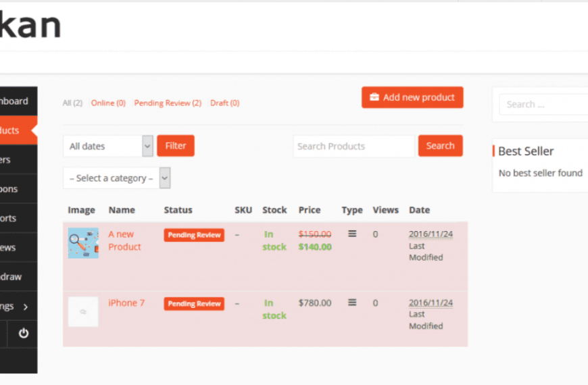Click the briefcase icon on Add new product
Image resolution: width=588 pixels, height=385 pixels.
coord(374,97)
